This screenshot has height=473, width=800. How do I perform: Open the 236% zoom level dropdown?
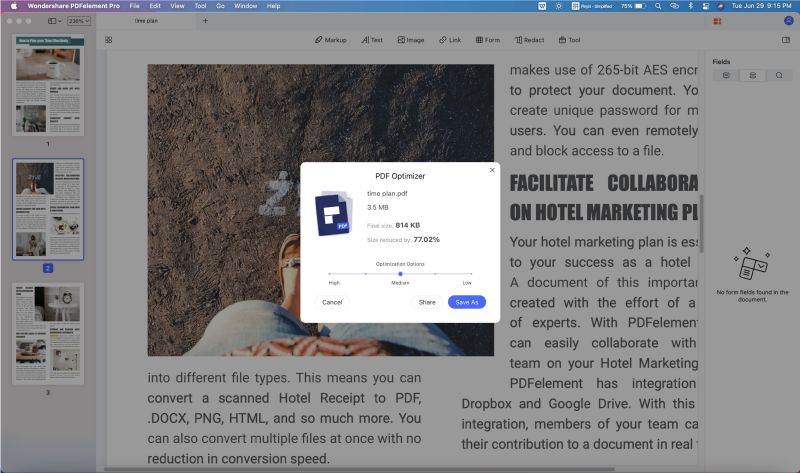(x=79, y=21)
